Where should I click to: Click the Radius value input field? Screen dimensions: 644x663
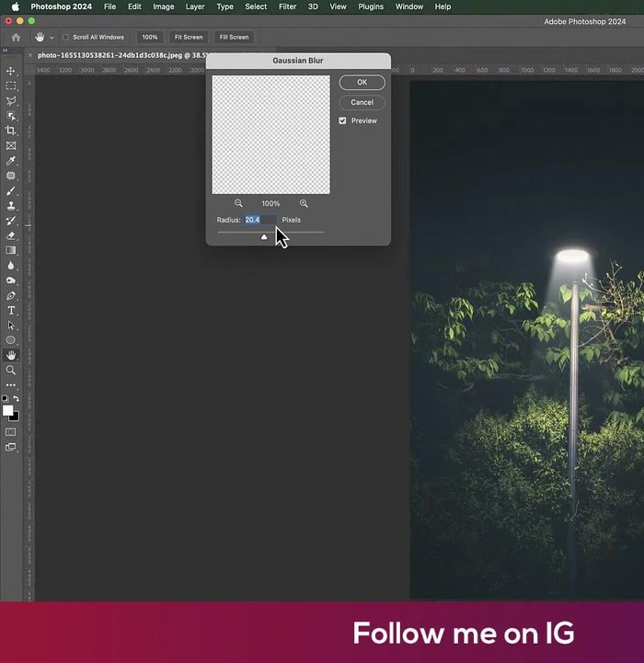(x=259, y=220)
